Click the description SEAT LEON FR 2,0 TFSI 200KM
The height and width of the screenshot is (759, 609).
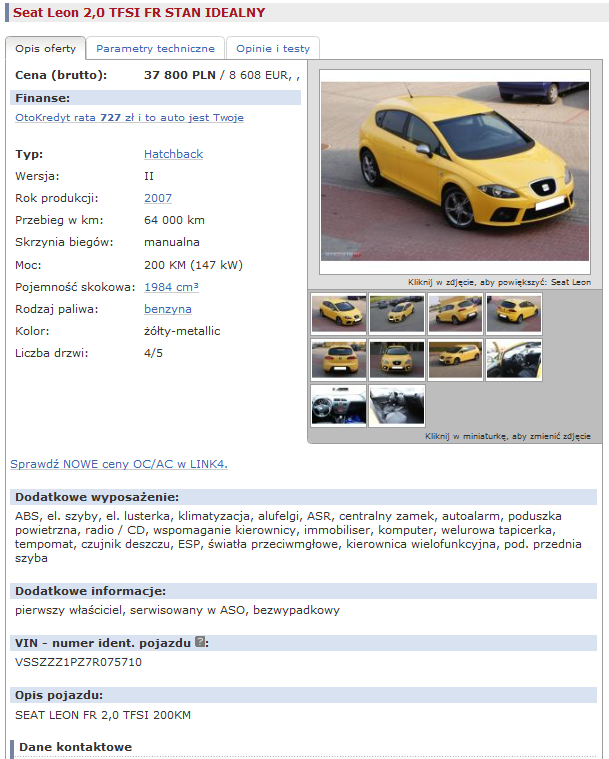[103, 715]
